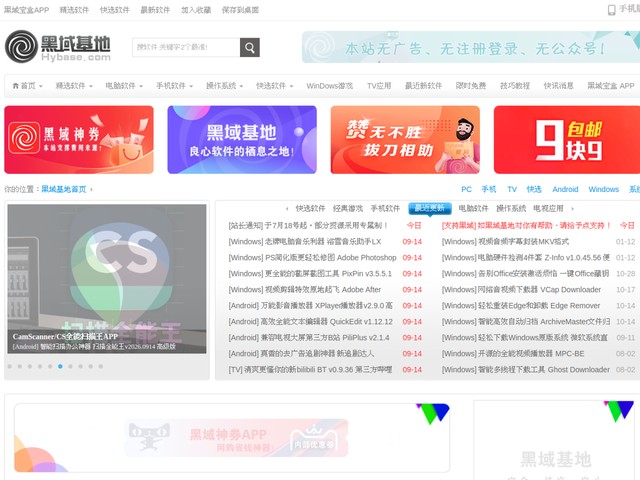
Task: Filter by 手机 category link
Action: [489, 189]
